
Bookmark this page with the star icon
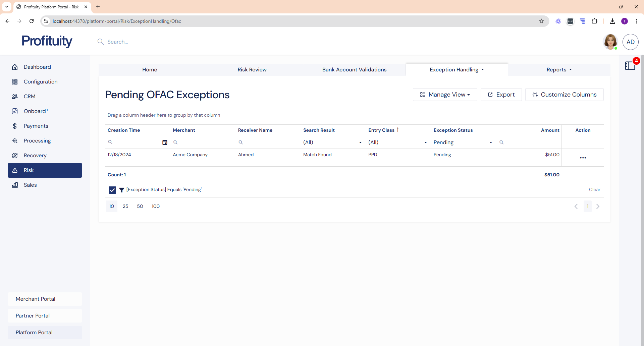click(541, 21)
